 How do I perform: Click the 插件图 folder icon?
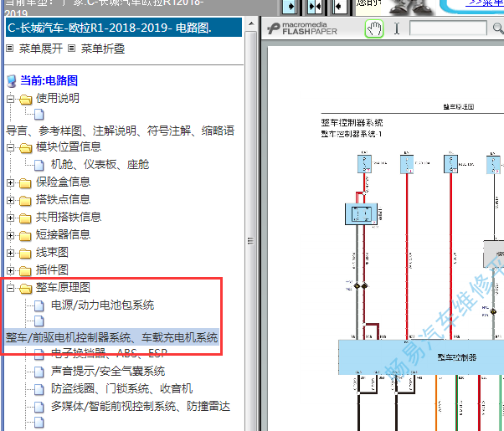click(25, 270)
